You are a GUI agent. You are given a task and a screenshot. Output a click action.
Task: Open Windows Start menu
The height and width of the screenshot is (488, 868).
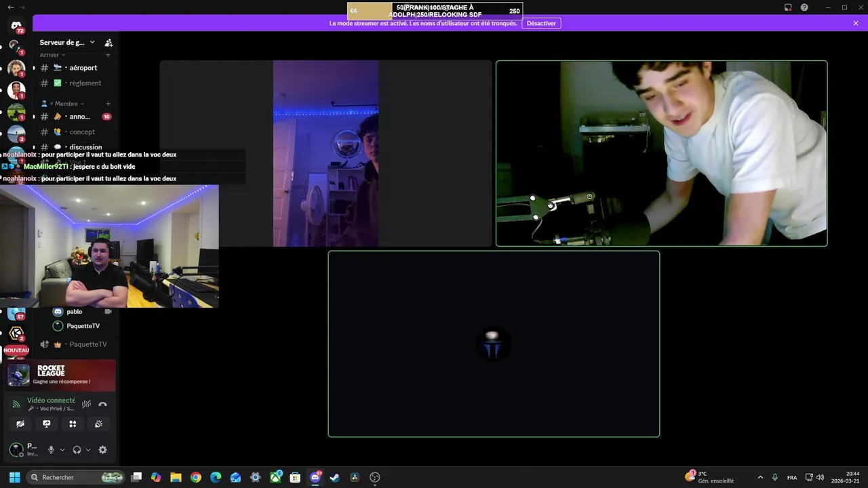point(14,477)
